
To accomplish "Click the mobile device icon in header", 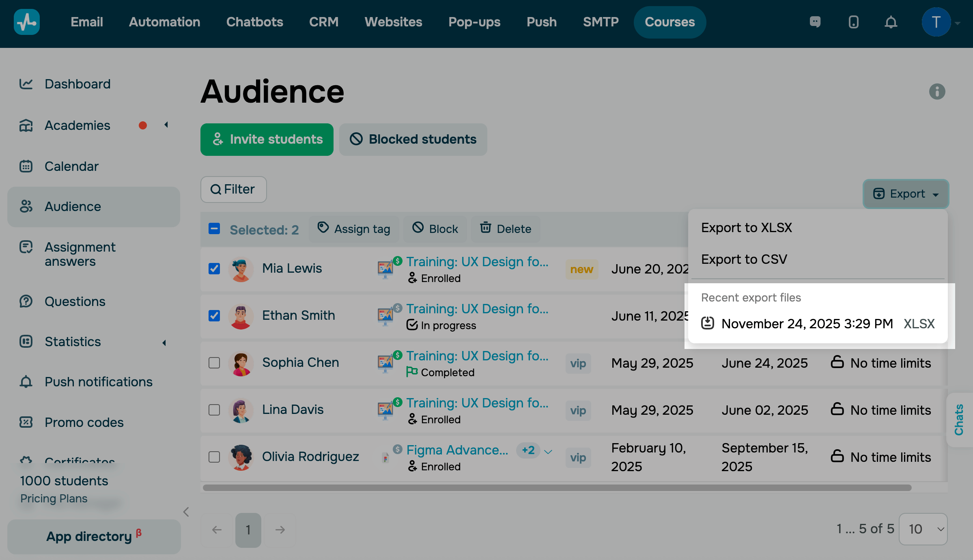I will [853, 22].
